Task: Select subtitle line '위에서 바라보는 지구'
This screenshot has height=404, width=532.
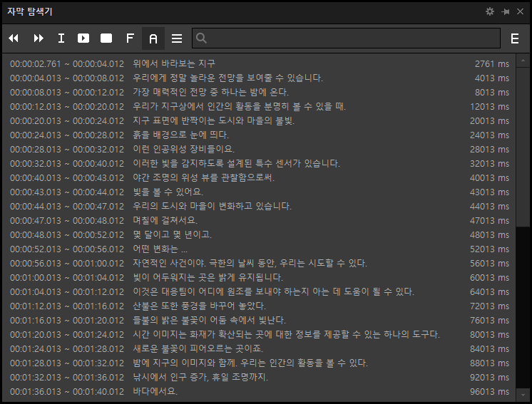Action: coord(174,63)
